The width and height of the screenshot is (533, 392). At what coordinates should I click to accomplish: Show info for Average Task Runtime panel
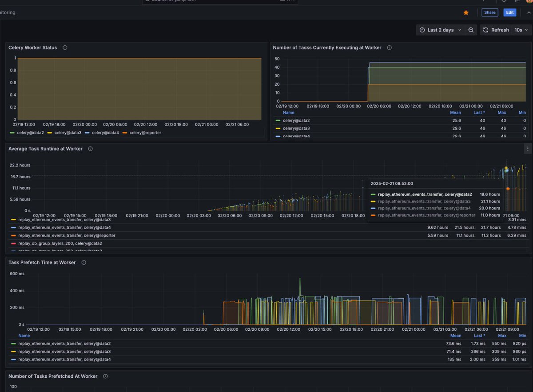tap(91, 149)
